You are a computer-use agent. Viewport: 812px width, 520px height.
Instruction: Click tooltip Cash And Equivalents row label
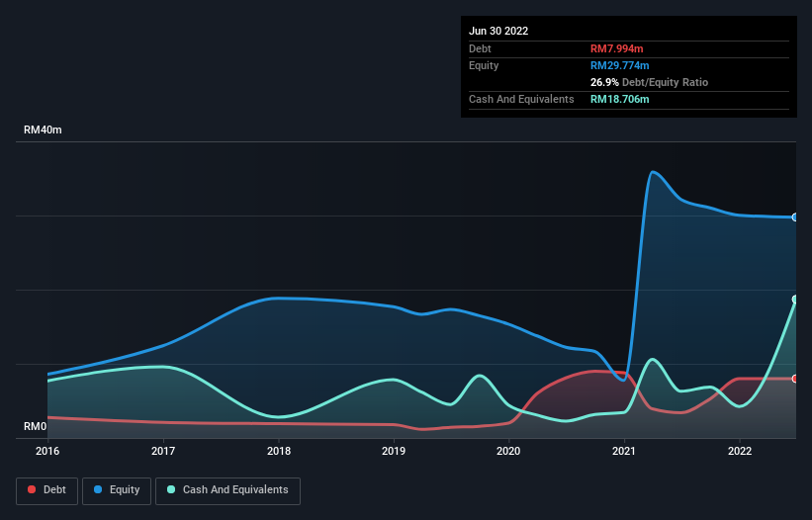coord(521,99)
